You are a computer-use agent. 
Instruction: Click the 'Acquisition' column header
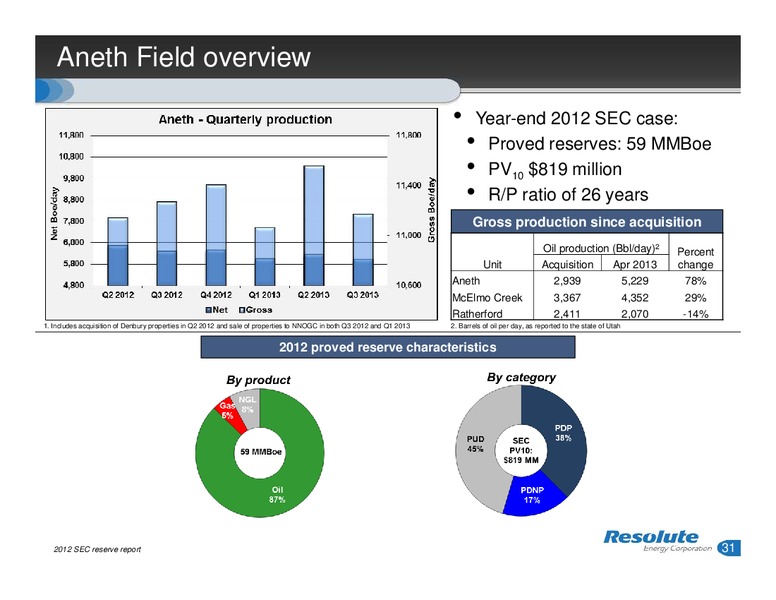coord(567,264)
